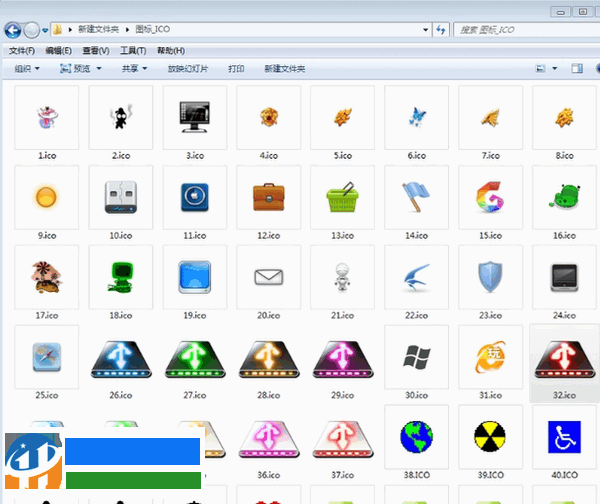Viewport: 600px width, 504px height.
Task: Select the 1.ico teapot character icon
Action: tap(47, 117)
